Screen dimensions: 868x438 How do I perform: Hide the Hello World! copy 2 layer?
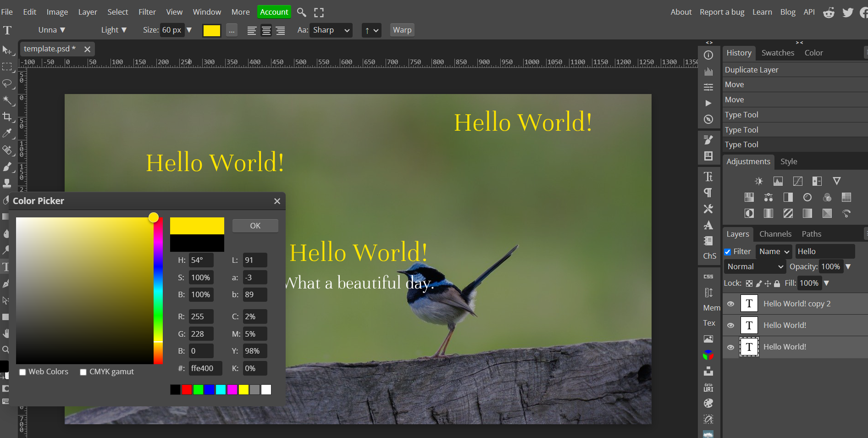point(731,303)
